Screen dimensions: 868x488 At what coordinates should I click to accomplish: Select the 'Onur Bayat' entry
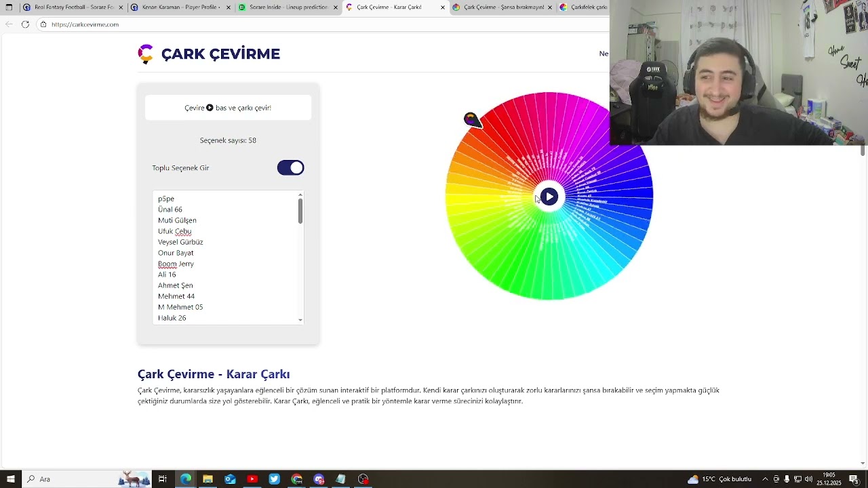pyautogui.click(x=176, y=253)
